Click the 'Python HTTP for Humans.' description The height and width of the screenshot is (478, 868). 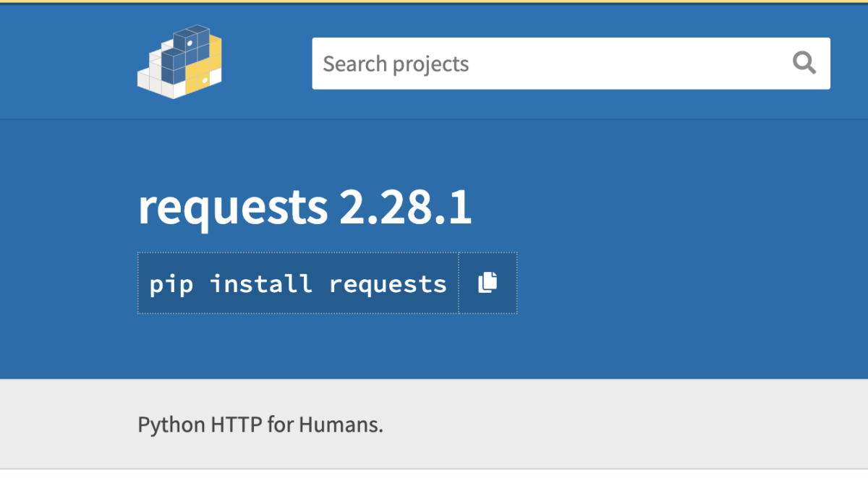[260, 424]
